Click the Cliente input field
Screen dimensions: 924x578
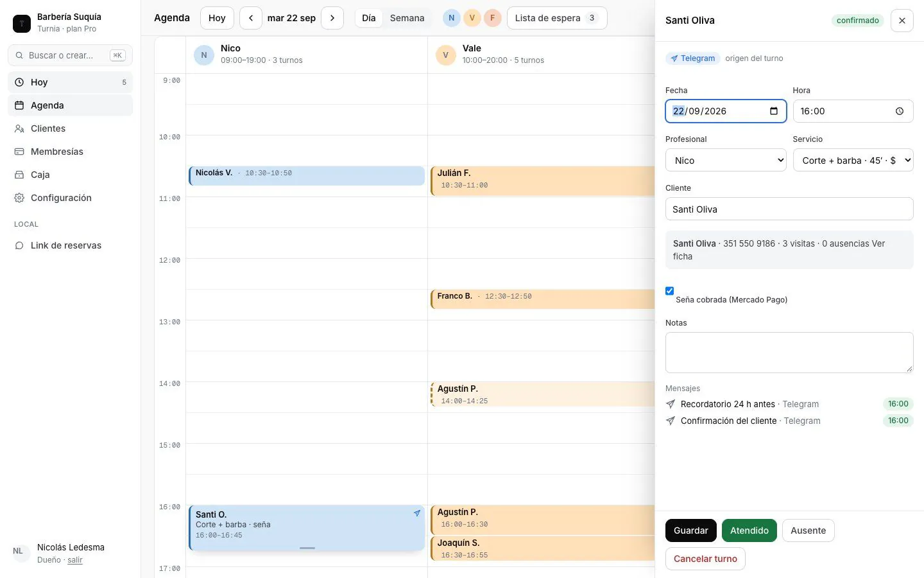[x=789, y=209]
